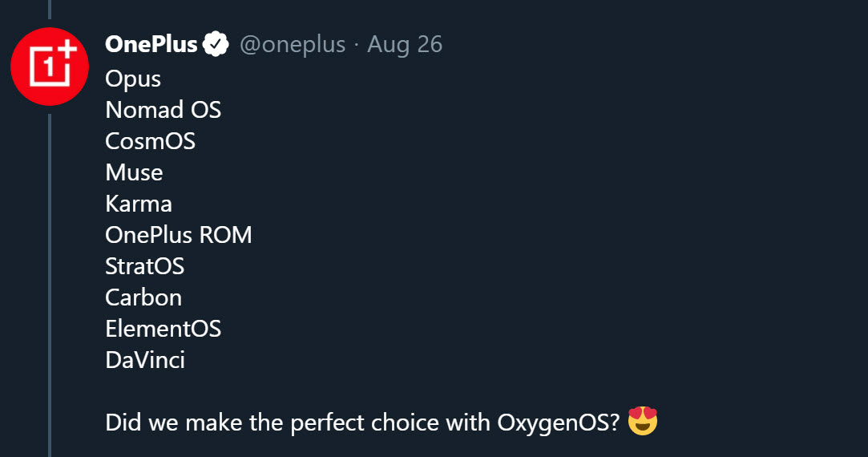The image size is (868, 457).
Task: Open the Aug 26 timestamp link
Action: (x=405, y=44)
